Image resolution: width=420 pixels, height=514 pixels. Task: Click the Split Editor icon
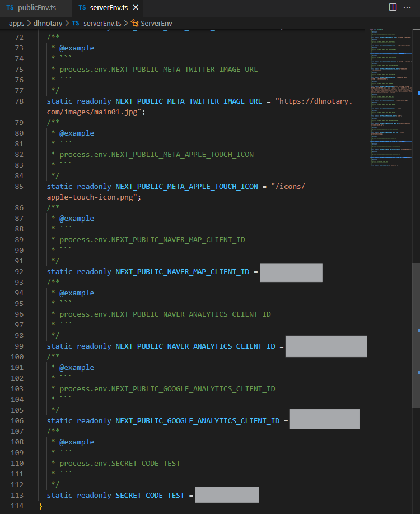[393, 7]
